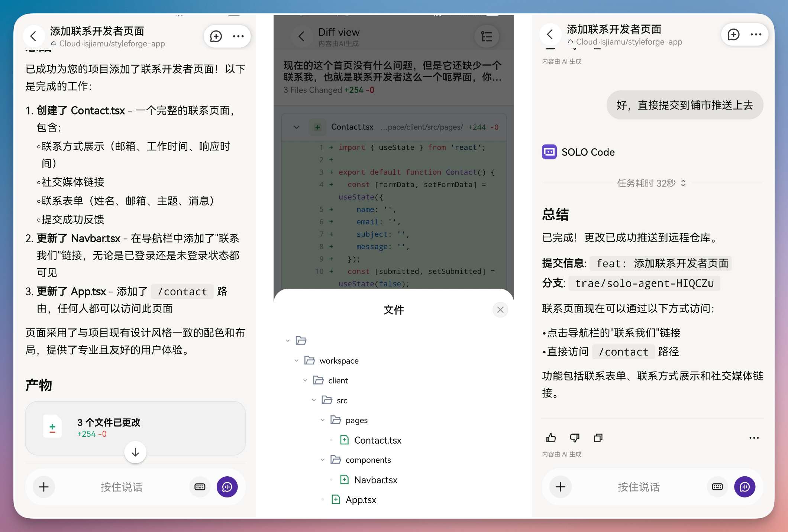Click the Contact.tsx added-file icon
This screenshot has height=532, width=788.
[345, 440]
